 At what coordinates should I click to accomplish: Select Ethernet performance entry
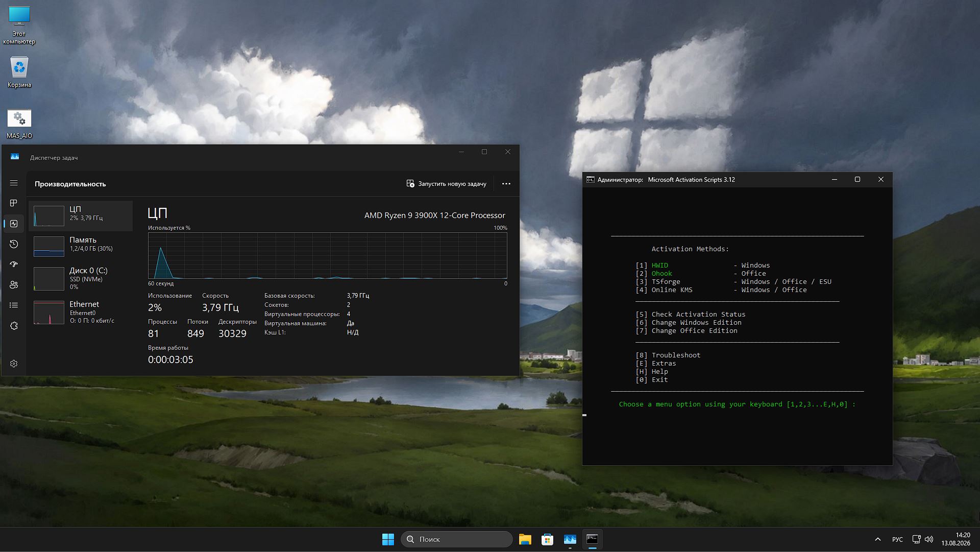click(81, 312)
